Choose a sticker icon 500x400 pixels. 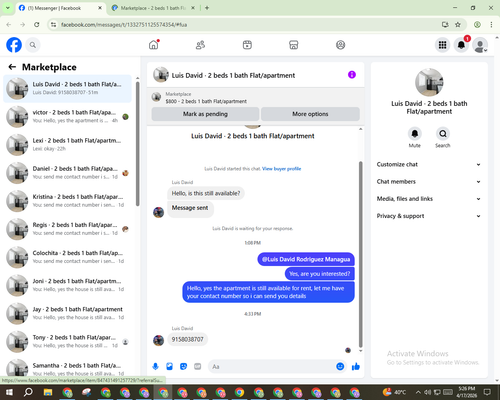click(183, 367)
